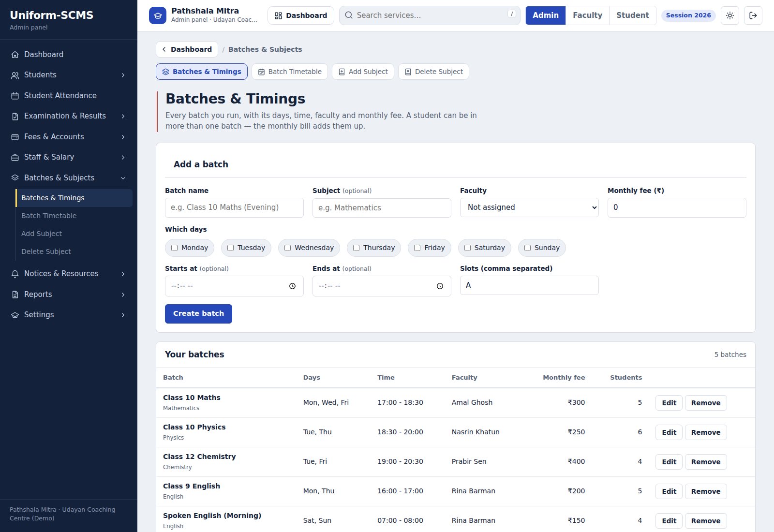The image size is (774, 532).
Task: Open the Batch Timetable tab
Action: [x=290, y=72]
